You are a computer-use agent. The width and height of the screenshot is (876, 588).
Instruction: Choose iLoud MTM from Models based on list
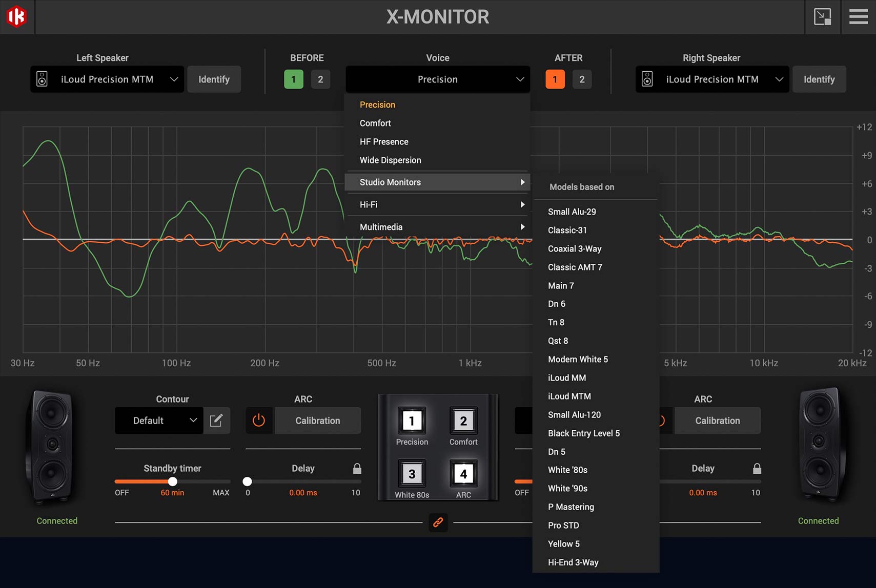pos(569,396)
